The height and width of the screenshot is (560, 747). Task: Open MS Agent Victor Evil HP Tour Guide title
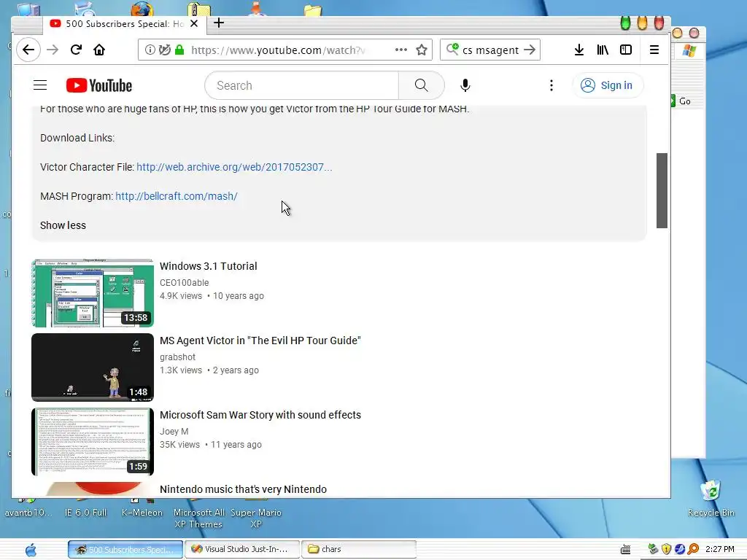pyautogui.click(x=260, y=341)
